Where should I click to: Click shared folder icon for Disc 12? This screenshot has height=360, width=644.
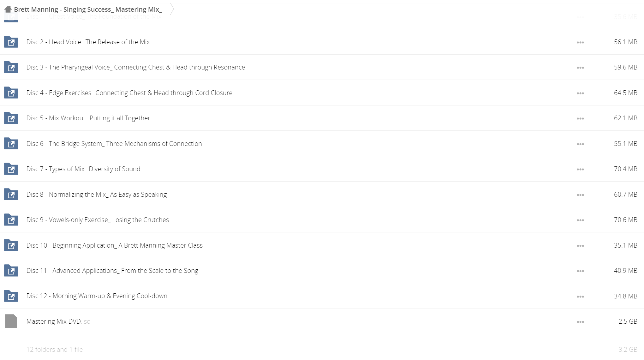[x=11, y=296]
